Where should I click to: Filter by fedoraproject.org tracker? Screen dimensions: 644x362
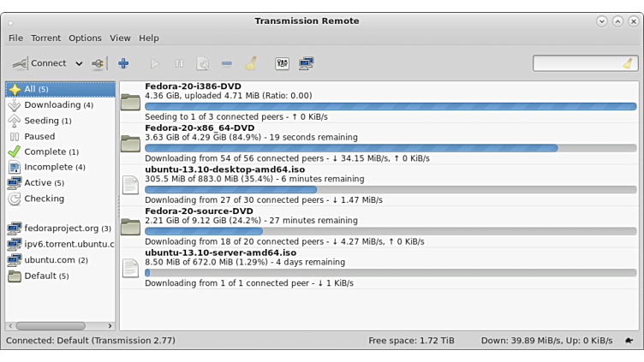tap(62, 228)
